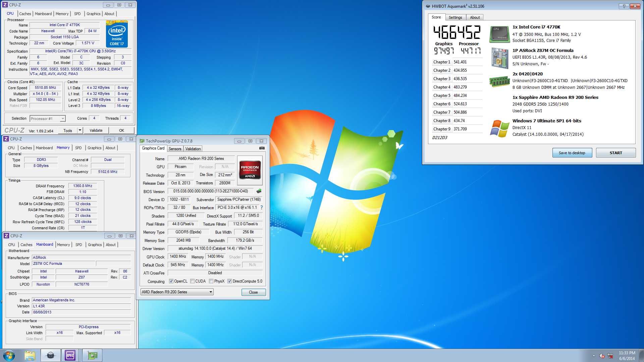
Task: Open the About tab in Aquamark
Action: click(x=475, y=17)
